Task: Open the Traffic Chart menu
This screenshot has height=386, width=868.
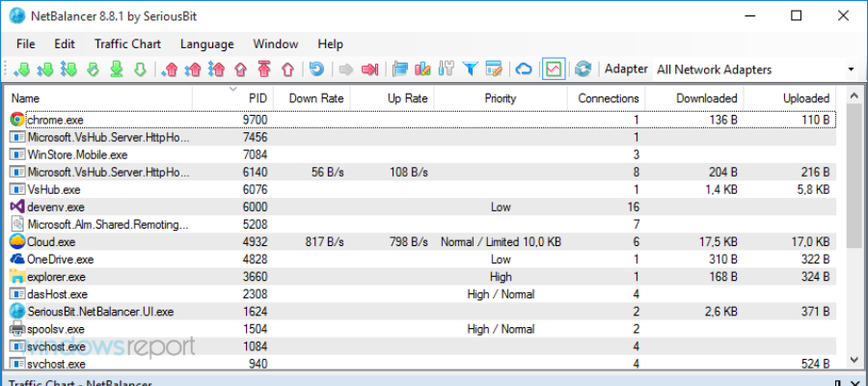Action: point(127,44)
